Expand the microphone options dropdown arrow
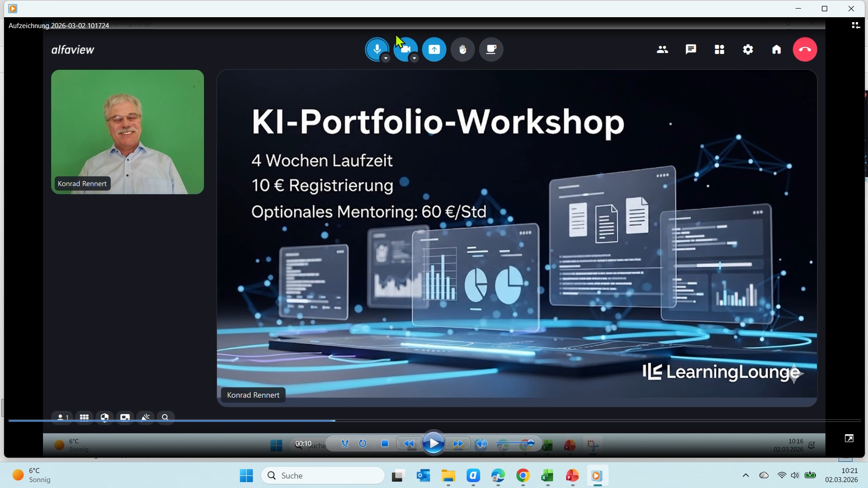868x488 pixels. 386,58
